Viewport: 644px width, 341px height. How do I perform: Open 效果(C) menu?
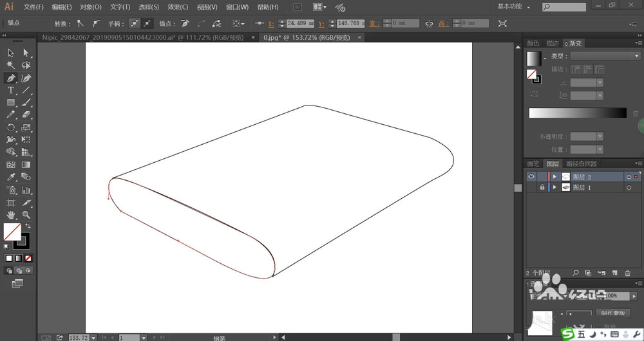point(178,7)
